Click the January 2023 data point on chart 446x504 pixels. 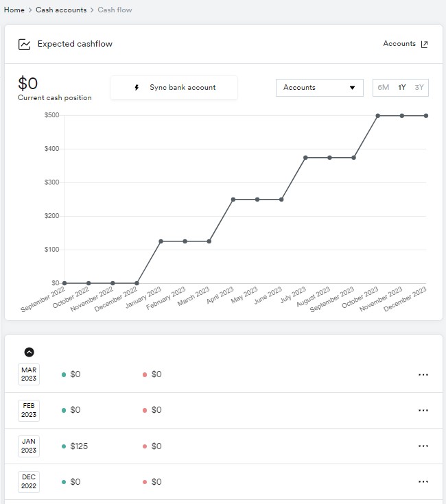click(161, 241)
